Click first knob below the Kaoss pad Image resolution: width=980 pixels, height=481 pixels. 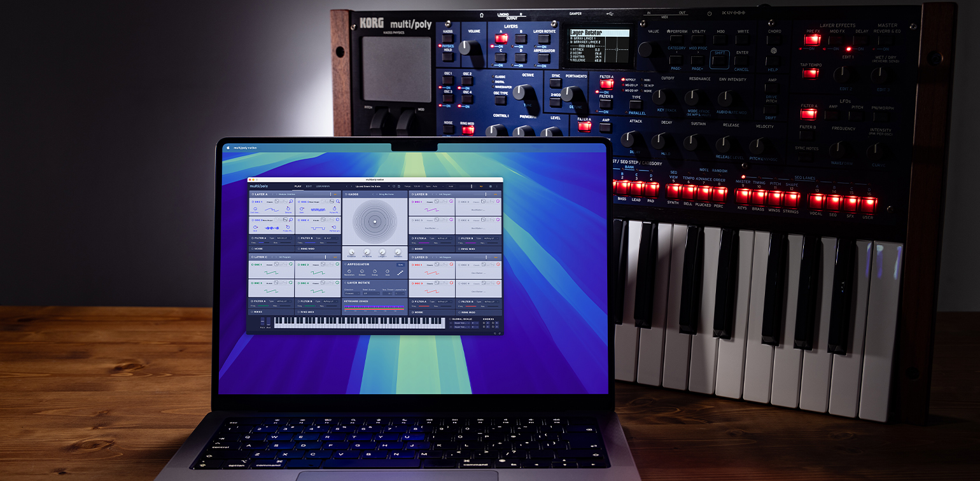click(x=351, y=251)
